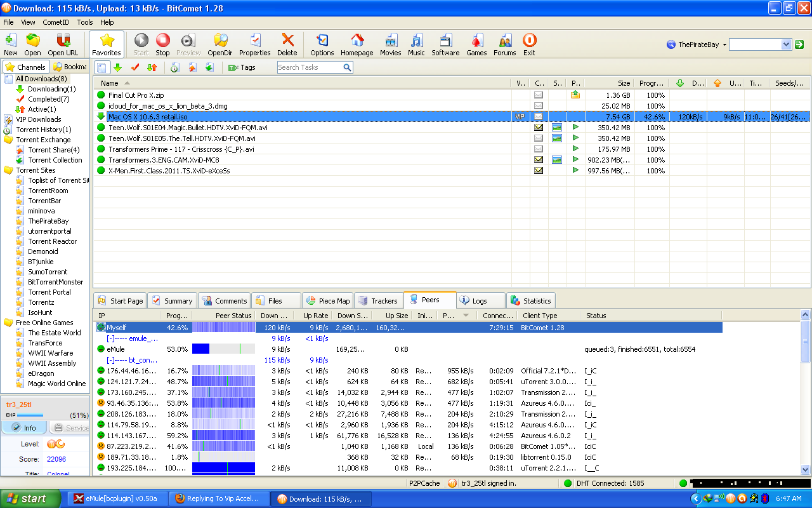Screen dimensions: 812x508
Task: Open the CometID menu
Action: pos(56,22)
